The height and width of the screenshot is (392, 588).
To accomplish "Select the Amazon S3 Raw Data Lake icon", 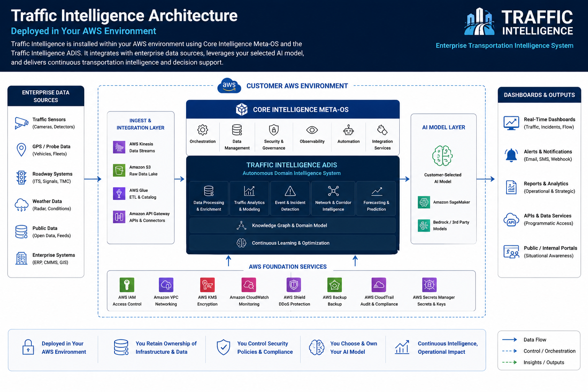I will pyautogui.click(x=119, y=170).
